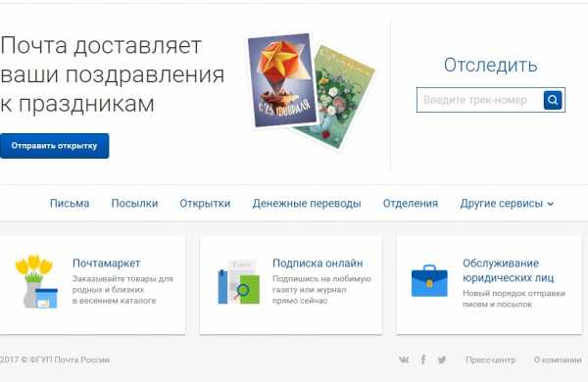Click the Отправить открытку button
Viewport: 588px width, 382px height.
(x=54, y=146)
